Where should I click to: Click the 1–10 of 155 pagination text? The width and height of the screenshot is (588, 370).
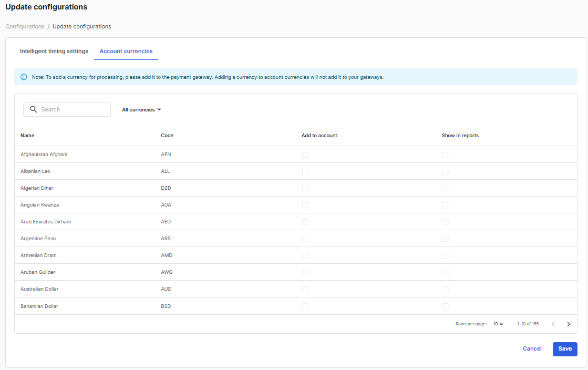(528, 324)
